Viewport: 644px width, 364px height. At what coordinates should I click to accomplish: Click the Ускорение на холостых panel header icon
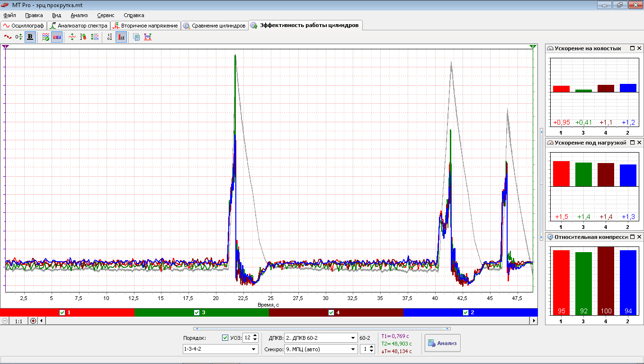(x=550, y=48)
